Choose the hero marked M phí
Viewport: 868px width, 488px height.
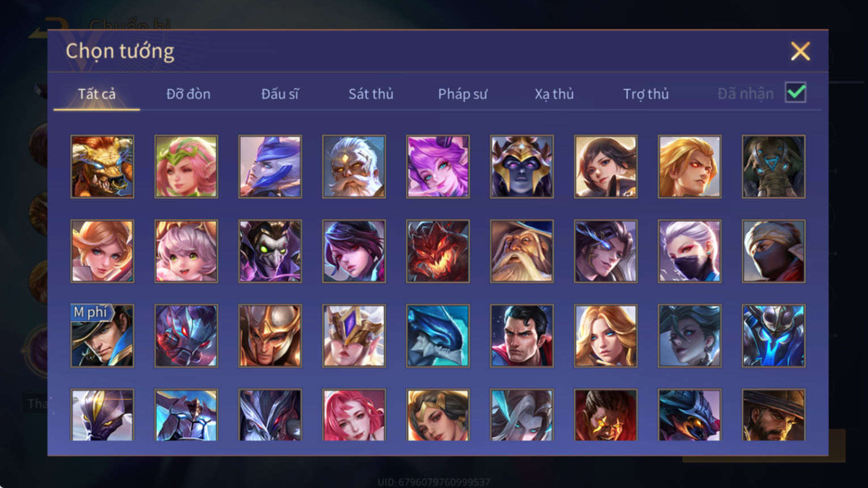102,336
